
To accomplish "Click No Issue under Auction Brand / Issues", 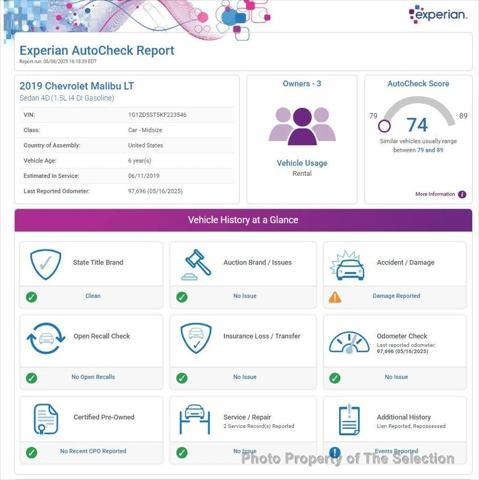I will pos(245,296).
